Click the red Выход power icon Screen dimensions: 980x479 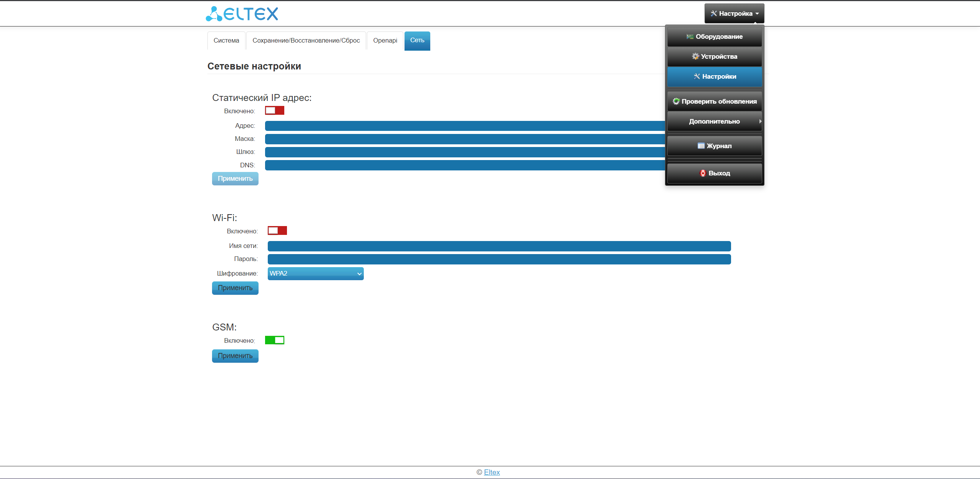703,173
